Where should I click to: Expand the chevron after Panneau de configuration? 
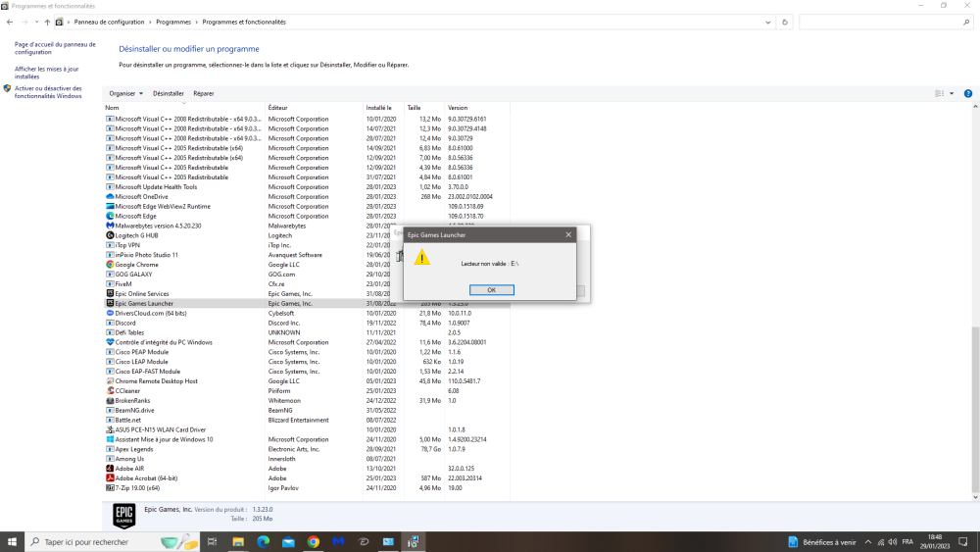click(x=150, y=22)
